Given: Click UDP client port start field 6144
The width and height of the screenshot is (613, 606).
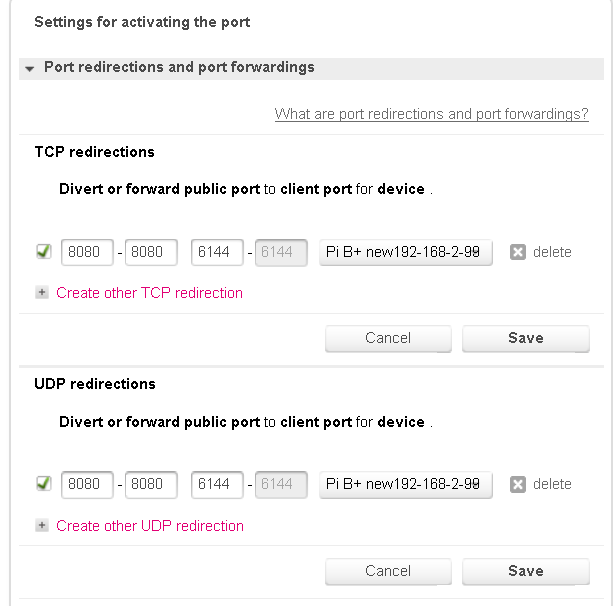Looking at the screenshot, I should coord(218,484).
